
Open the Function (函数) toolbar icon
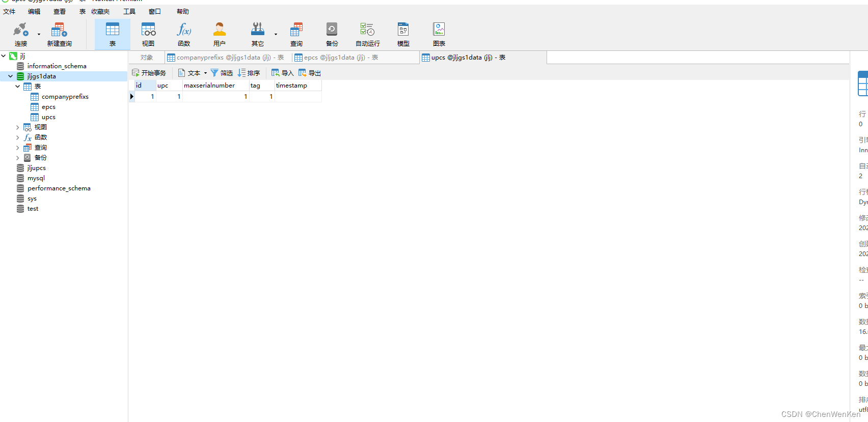[x=184, y=35]
